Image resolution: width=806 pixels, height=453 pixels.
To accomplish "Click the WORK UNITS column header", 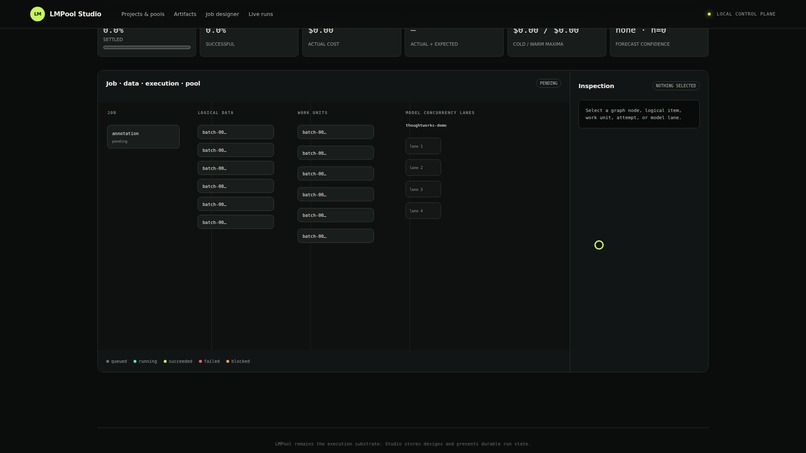I will pyautogui.click(x=313, y=113).
